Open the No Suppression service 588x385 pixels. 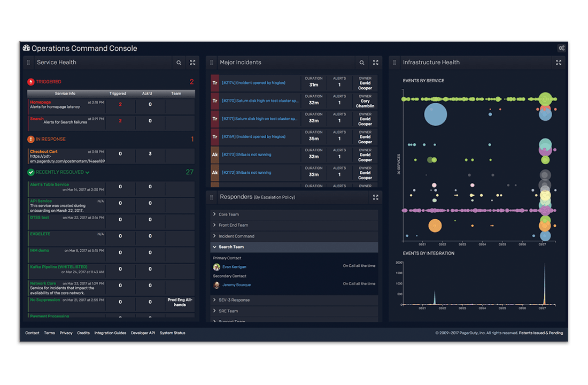45,300
